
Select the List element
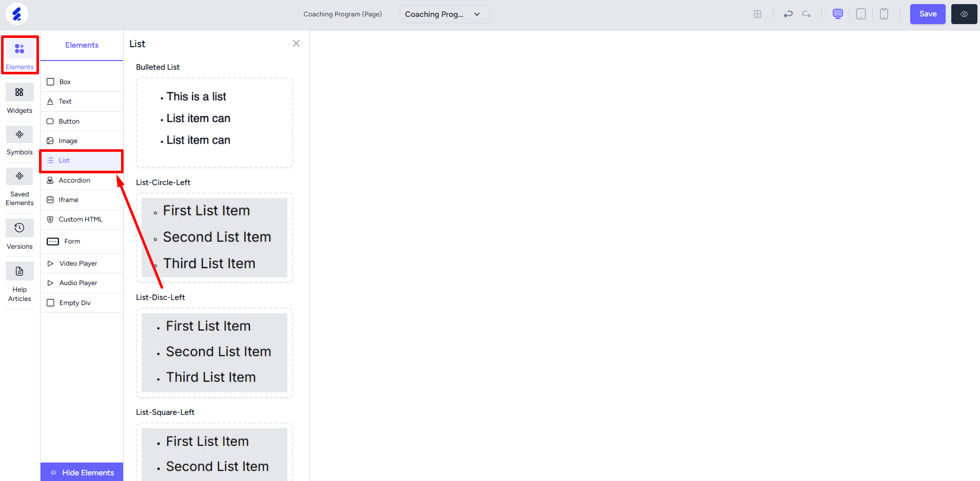82,161
